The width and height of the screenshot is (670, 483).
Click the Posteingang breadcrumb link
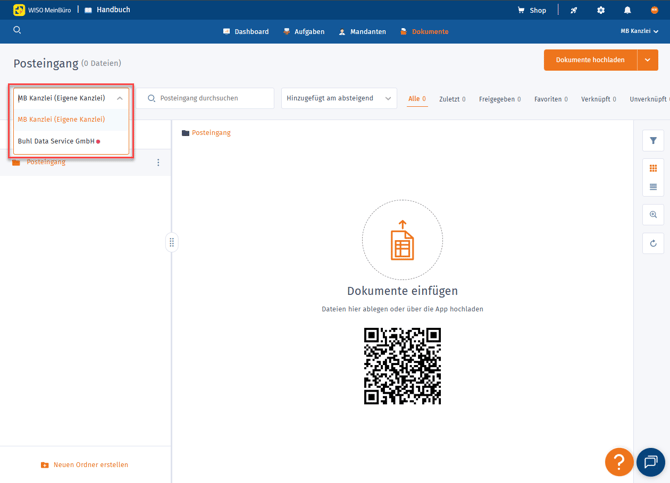[211, 133]
